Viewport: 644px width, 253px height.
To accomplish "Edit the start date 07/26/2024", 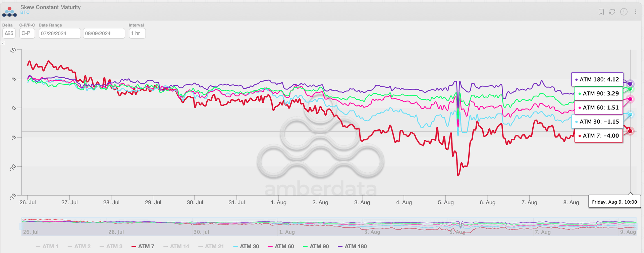I will pyautogui.click(x=60, y=33).
